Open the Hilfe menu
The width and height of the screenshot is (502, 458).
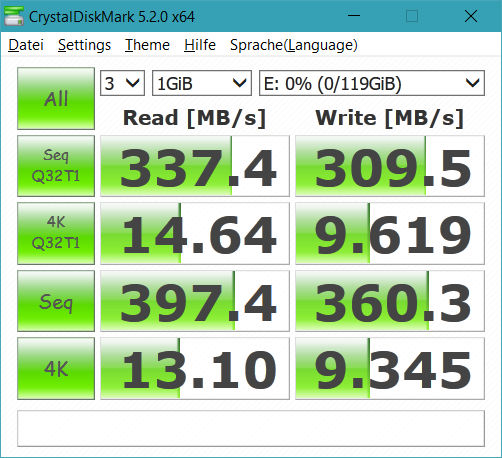click(x=200, y=45)
